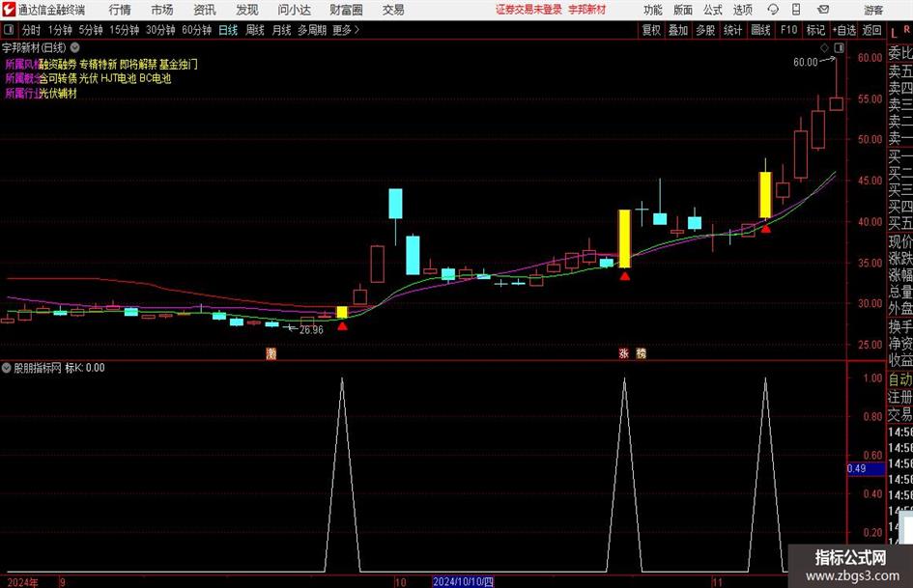Open the 市场 menu
The image size is (913, 588).
pyautogui.click(x=162, y=10)
